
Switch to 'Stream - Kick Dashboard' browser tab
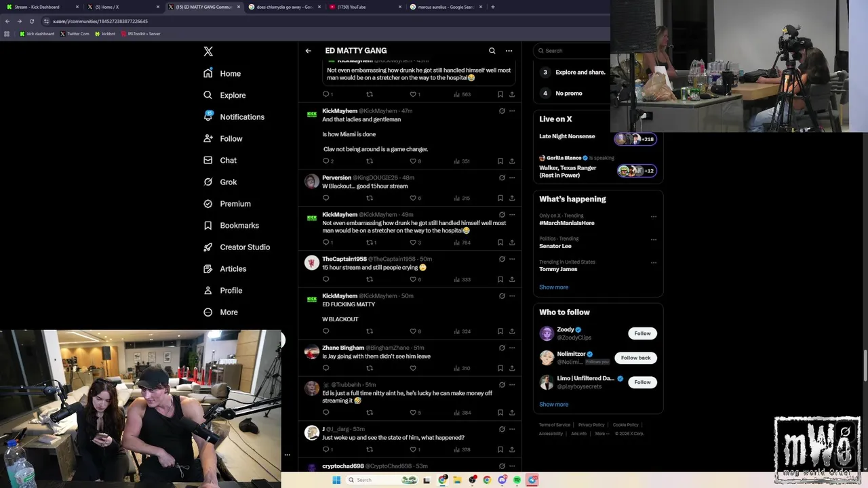pyautogui.click(x=41, y=7)
